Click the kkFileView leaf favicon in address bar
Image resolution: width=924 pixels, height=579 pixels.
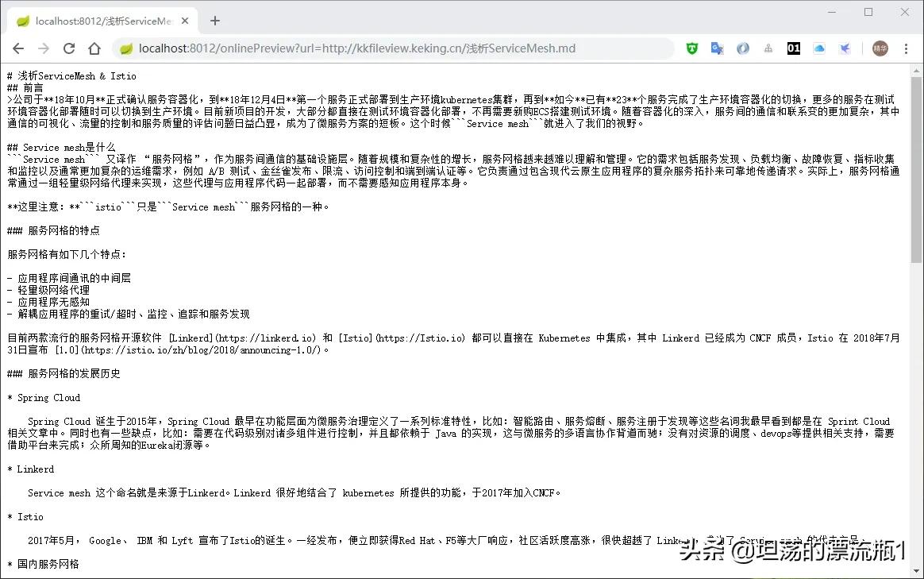click(x=125, y=48)
